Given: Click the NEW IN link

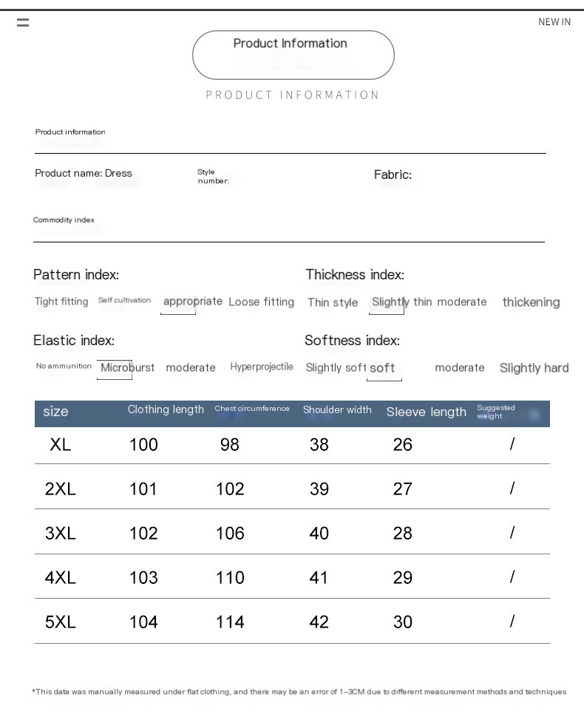Looking at the screenshot, I should pos(554,22).
